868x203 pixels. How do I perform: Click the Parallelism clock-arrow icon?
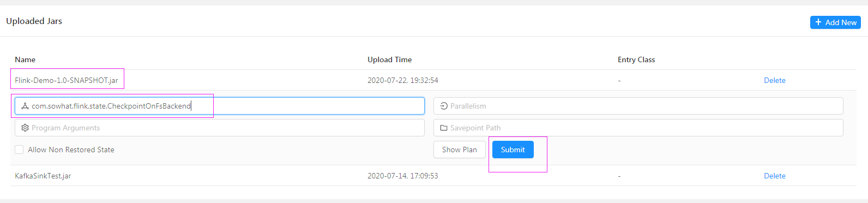(444, 106)
